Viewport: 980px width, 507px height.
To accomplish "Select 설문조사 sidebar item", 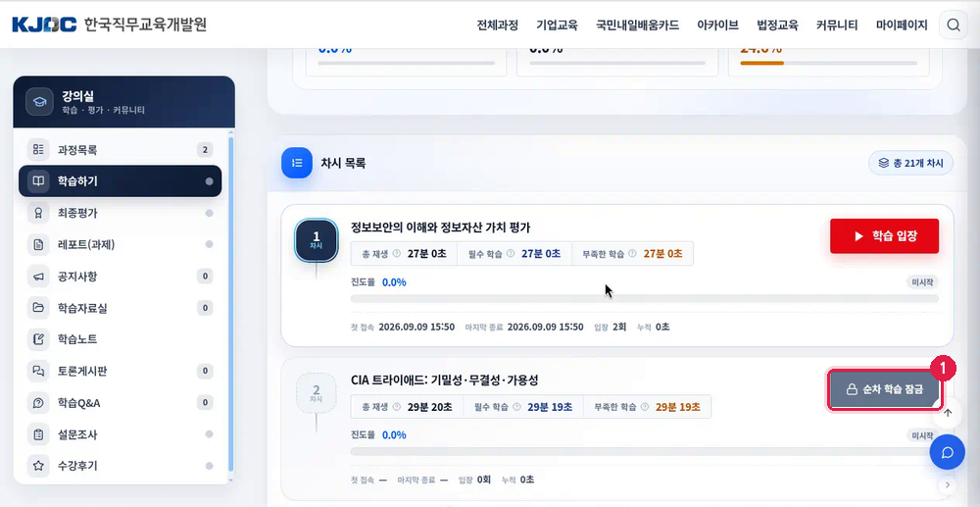I will pos(120,434).
